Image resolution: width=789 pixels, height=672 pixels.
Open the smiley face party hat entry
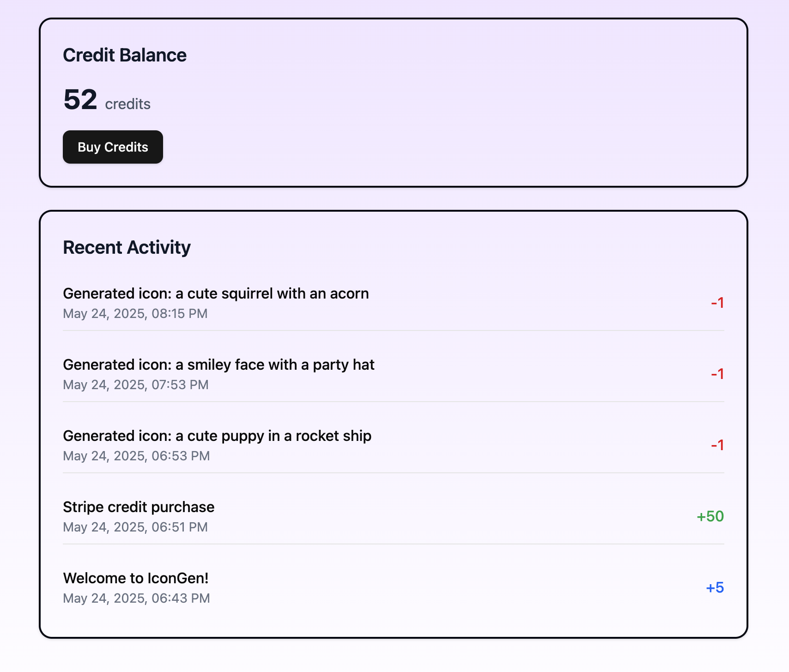[x=218, y=365]
